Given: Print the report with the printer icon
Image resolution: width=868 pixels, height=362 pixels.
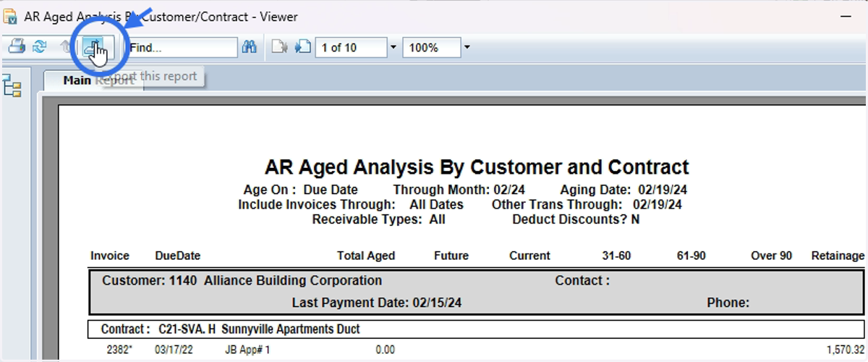Looking at the screenshot, I should click(17, 48).
